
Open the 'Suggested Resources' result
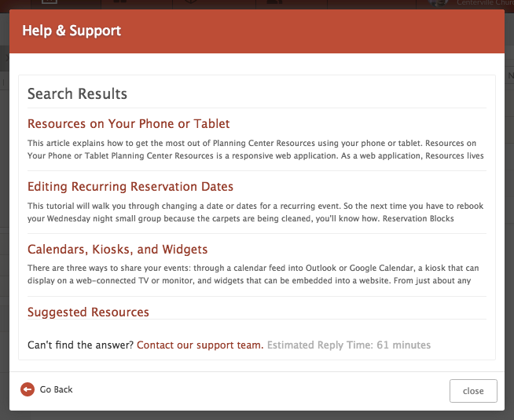[x=88, y=312]
